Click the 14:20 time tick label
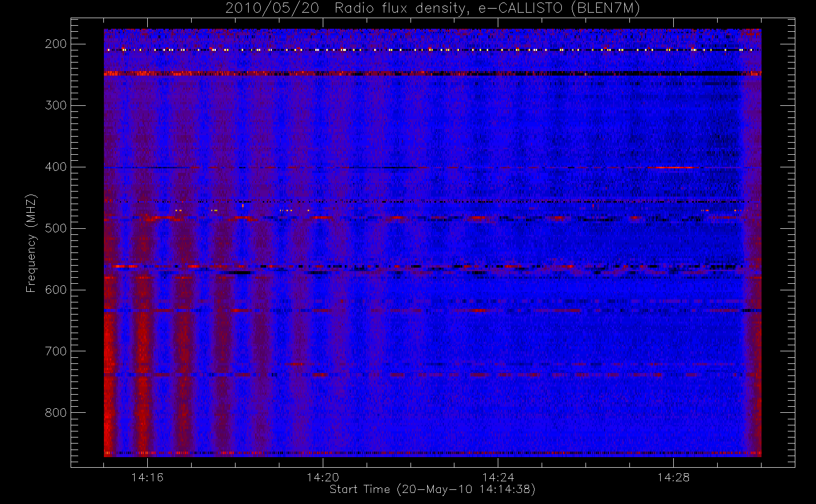 323,477
